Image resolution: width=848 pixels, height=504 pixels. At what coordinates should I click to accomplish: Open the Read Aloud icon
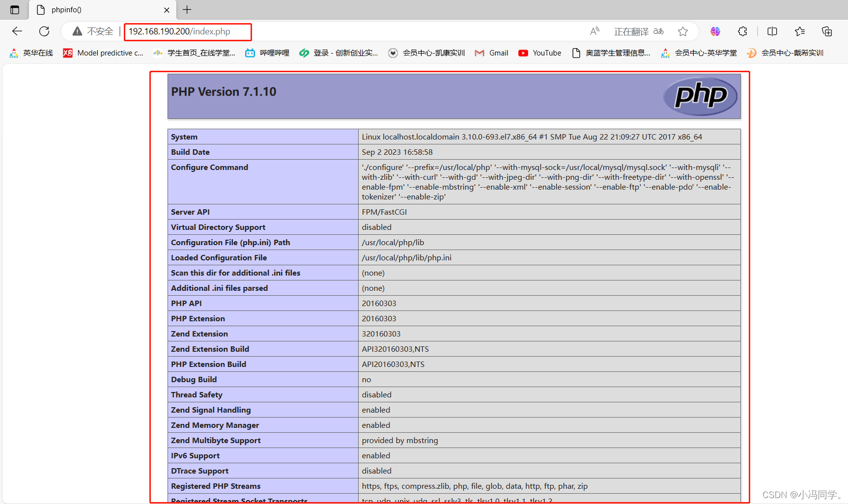pyautogui.click(x=594, y=31)
